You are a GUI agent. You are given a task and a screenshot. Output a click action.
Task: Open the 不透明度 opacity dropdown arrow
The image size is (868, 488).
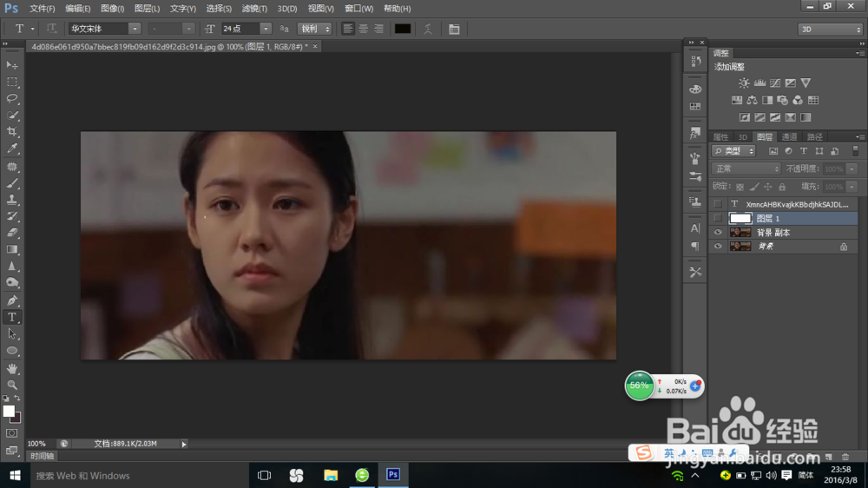click(852, 169)
